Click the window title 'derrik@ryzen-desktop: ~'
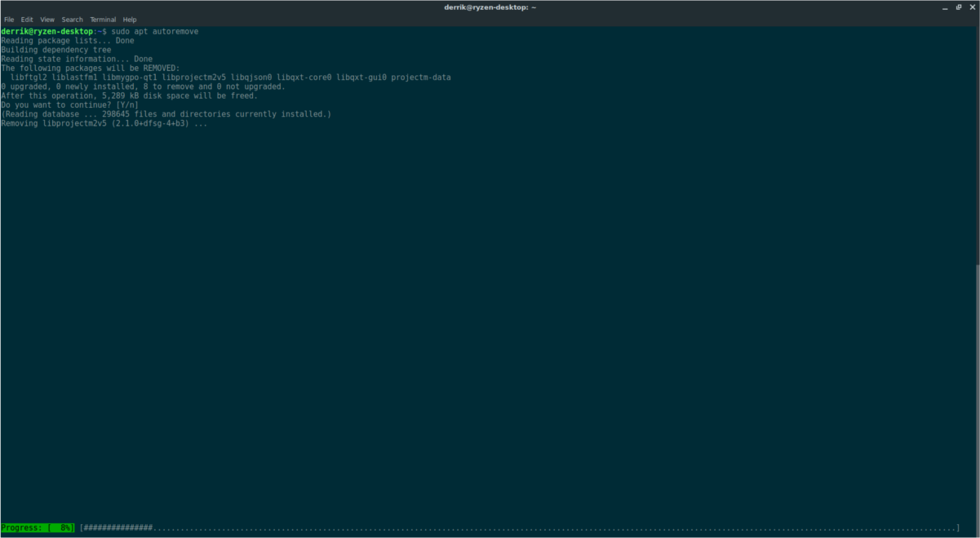 click(x=490, y=7)
